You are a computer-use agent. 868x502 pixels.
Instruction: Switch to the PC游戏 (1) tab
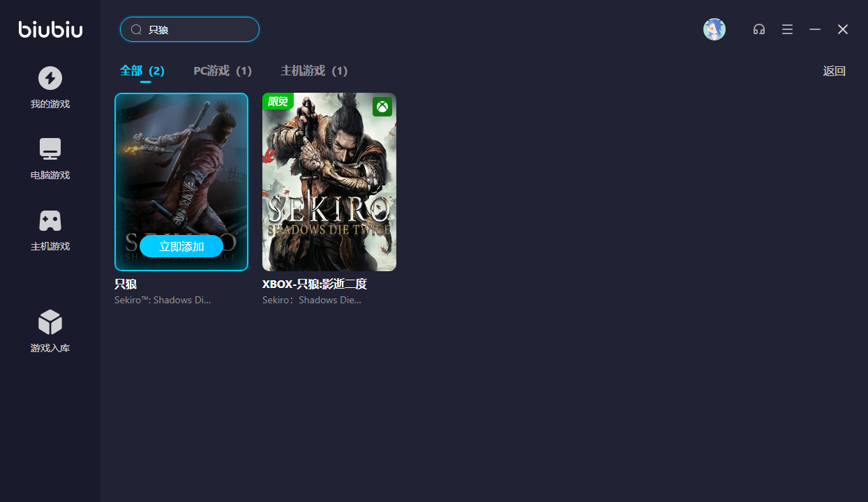(x=223, y=71)
